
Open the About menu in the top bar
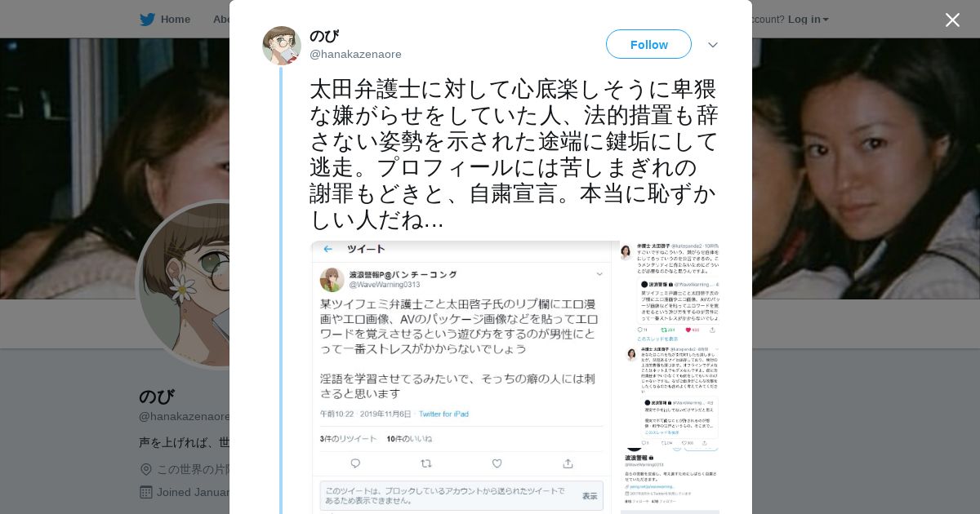[220, 20]
